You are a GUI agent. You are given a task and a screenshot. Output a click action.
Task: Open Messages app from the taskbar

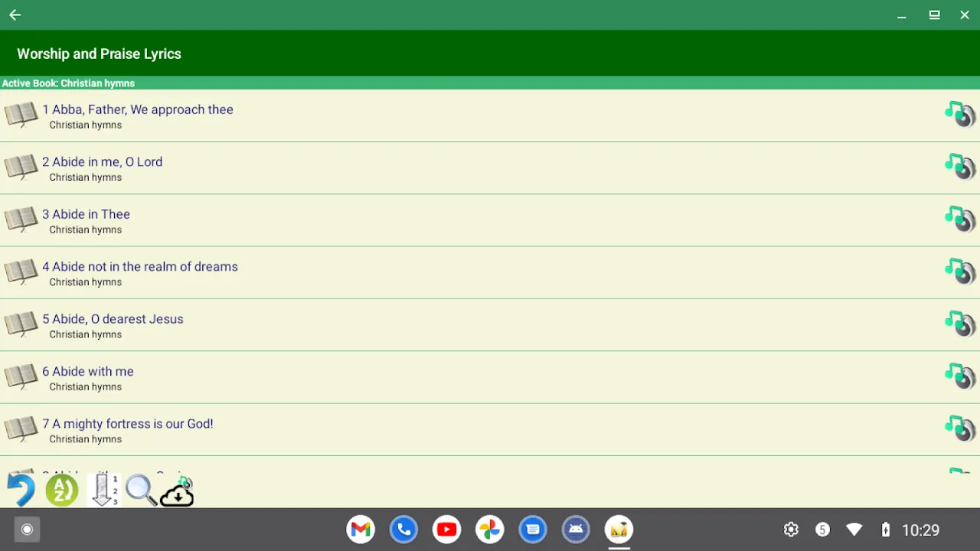[x=533, y=530]
